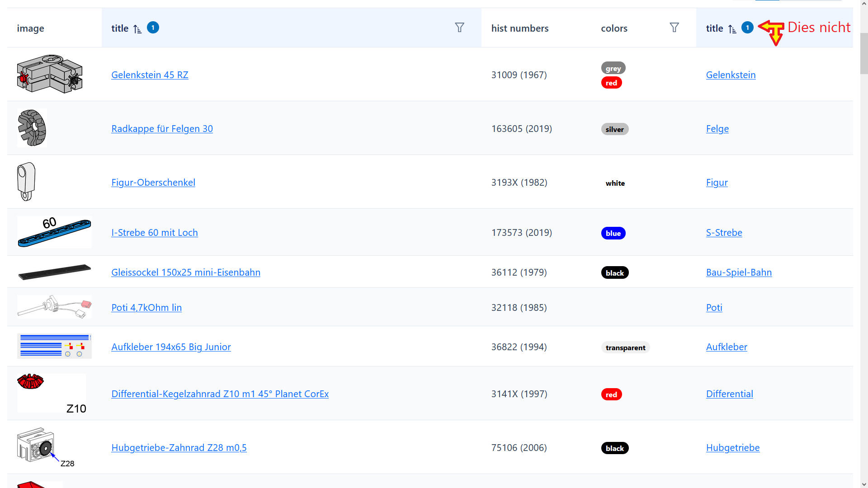
Task: Open Differential-Kegelzahnrad Z10 Planet CorEx link
Action: (x=220, y=394)
